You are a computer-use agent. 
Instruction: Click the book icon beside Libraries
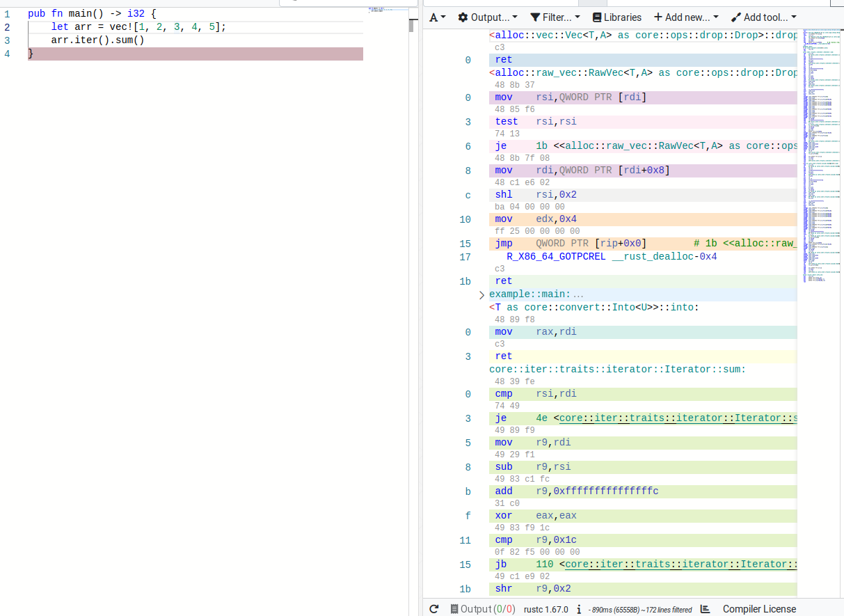click(x=597, y=17)
